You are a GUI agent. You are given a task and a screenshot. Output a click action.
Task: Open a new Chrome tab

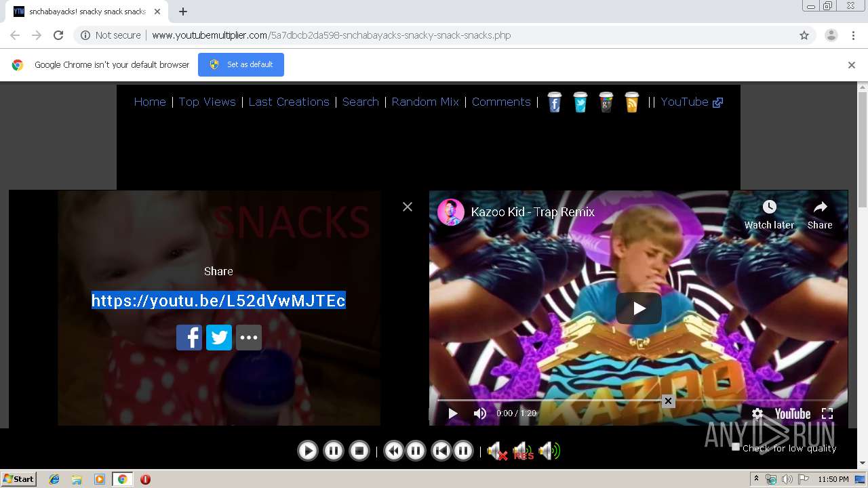(x=183, y=12)
